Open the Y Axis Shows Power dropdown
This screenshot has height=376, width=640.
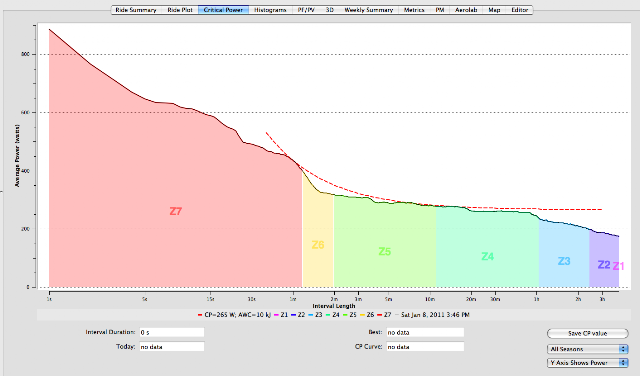coord(587,363)
